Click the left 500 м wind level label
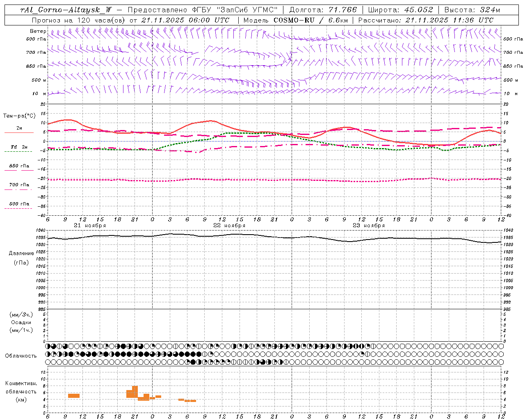 (39, 80)
